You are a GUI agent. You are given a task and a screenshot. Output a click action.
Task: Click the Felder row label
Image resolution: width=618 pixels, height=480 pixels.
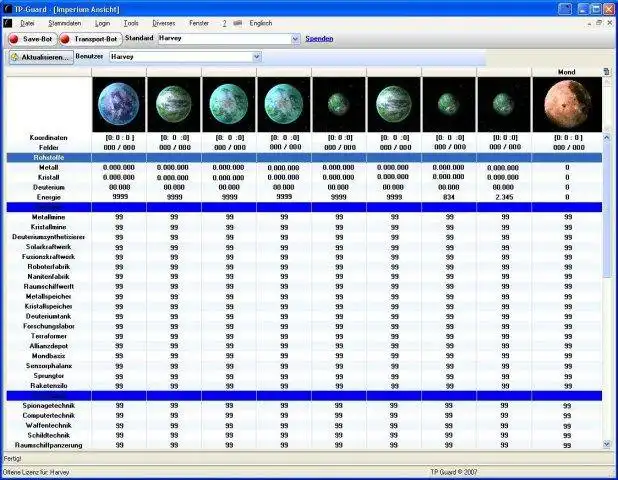[48, 147]
